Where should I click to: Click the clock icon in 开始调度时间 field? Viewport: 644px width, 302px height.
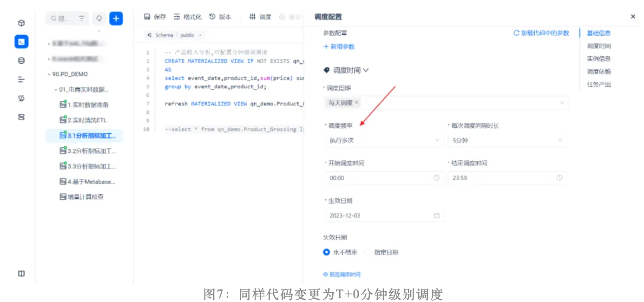pos(436,178)
